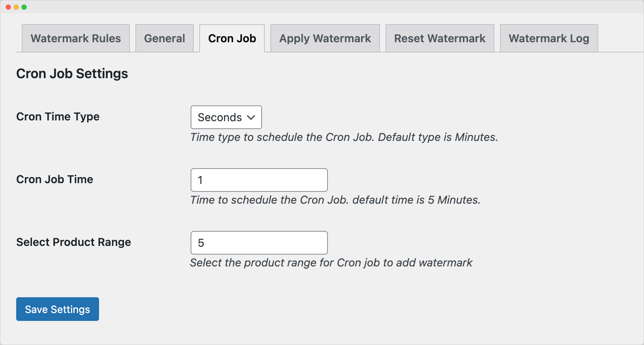Click into the Select Product Range field
This screenshot has height=345, width=644.
pyautogui.click(x=259, y=243)
